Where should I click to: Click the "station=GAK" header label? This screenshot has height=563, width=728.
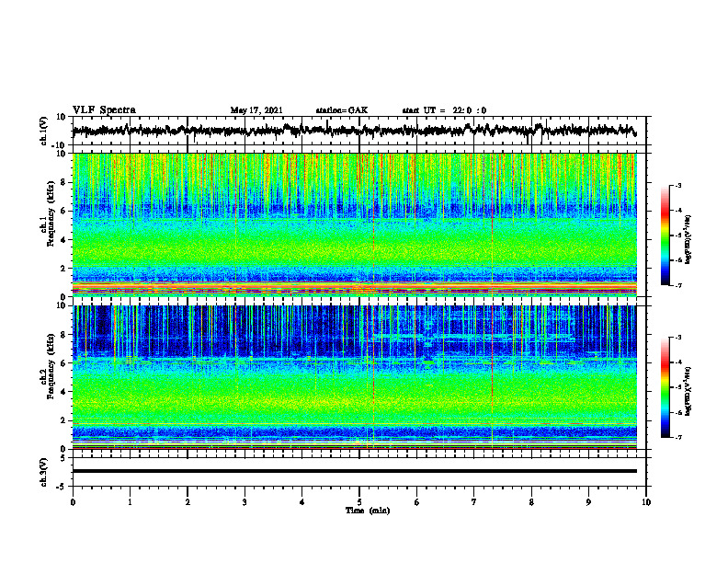coord(342,110)
